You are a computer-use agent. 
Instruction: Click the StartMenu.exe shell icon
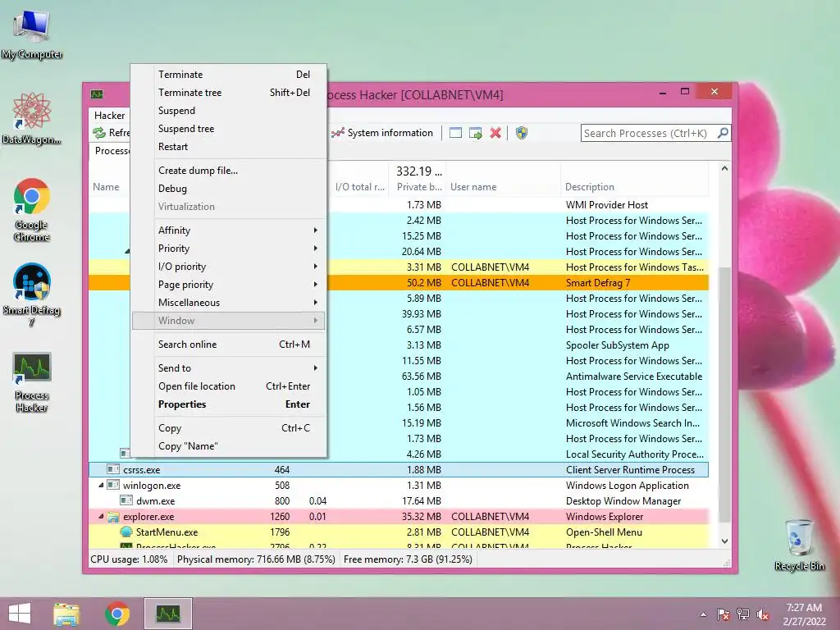[126, 532]
